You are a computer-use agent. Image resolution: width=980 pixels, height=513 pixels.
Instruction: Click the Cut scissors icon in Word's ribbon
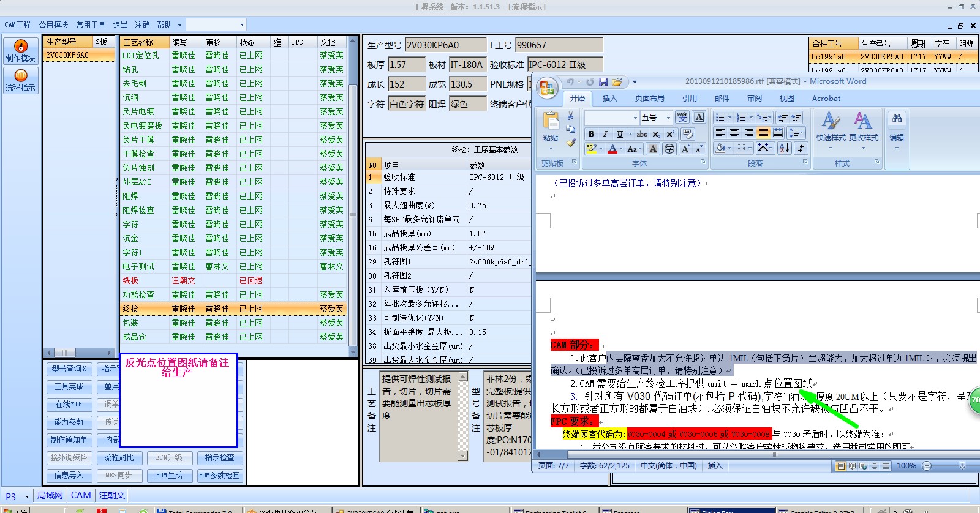570,116
